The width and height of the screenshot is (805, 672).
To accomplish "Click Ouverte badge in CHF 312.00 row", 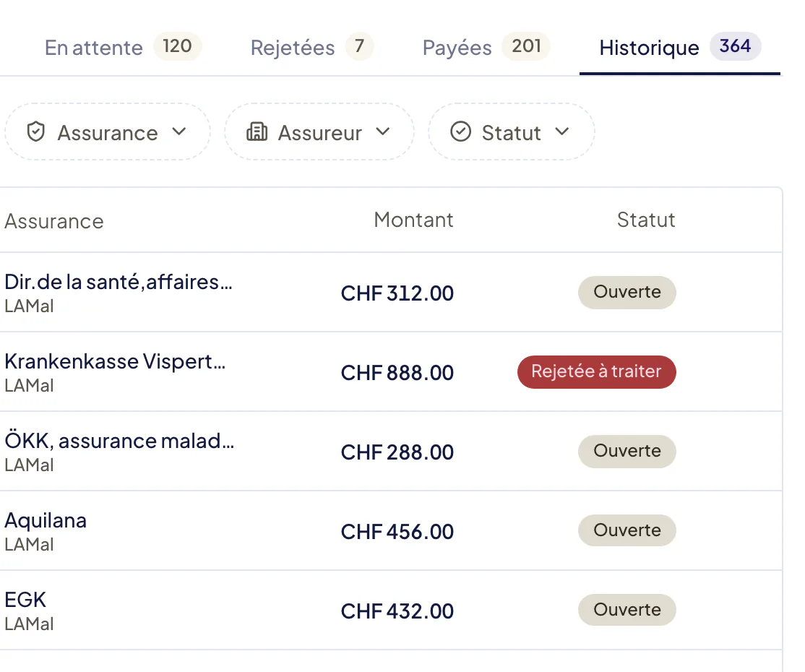I will click(x=627, y=292).
